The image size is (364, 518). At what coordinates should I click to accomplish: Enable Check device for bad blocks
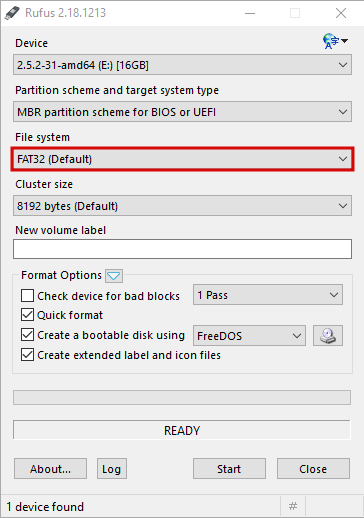[x=27, y=296]
